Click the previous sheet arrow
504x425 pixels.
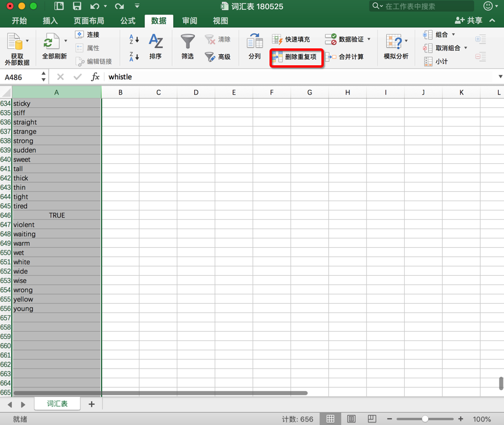pyautogui.click(x=10, y=405)
